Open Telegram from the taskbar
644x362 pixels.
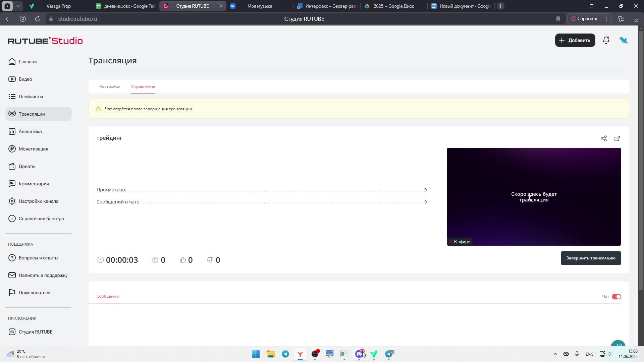coord(285,354)
